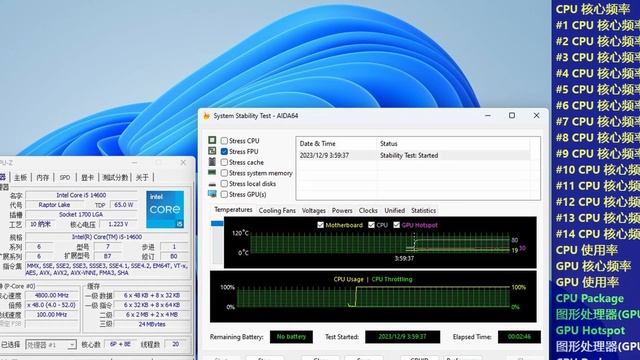Toggle GPU Hotspot graph checkbox

tap(396, 225)
